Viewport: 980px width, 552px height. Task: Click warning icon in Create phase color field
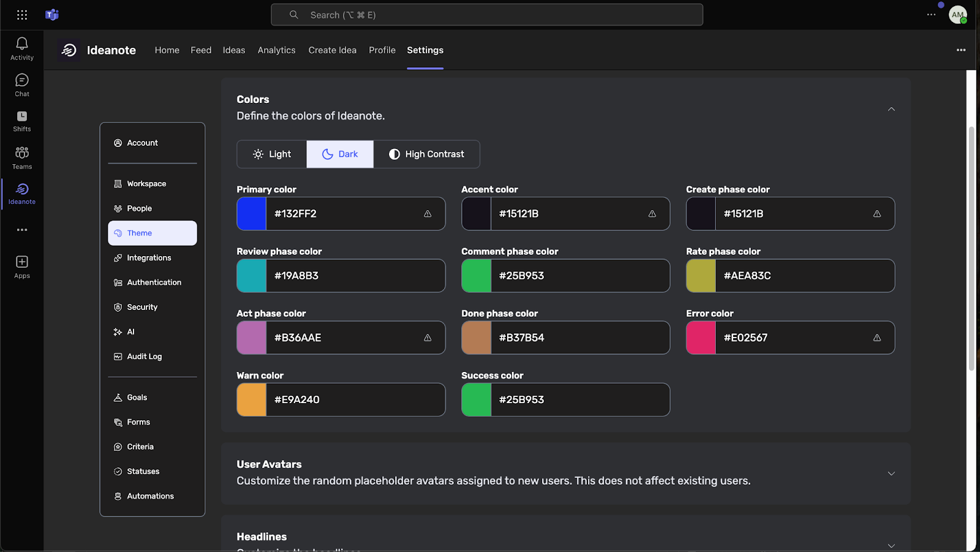[877, 214]
